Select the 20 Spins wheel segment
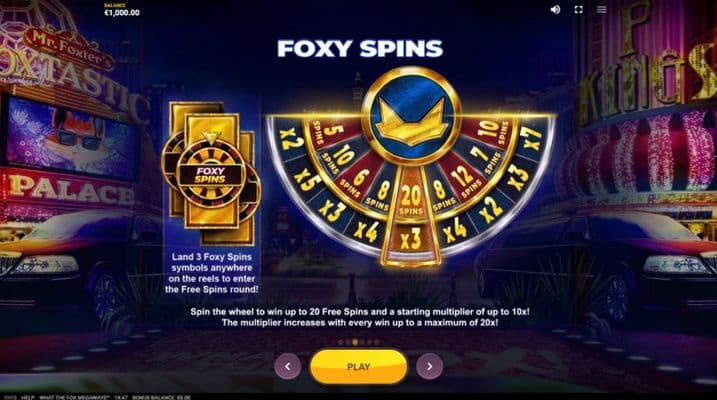 (411, 199)
